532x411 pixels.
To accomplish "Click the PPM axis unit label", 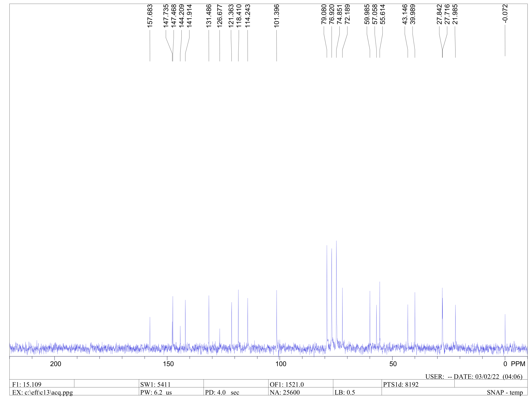I will pos(518,364).
